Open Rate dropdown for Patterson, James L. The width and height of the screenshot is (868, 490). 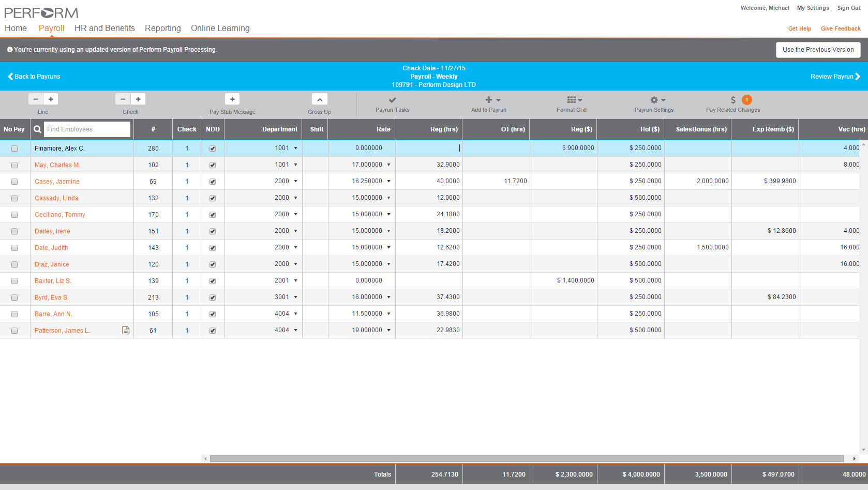click(x=388, y=330)
